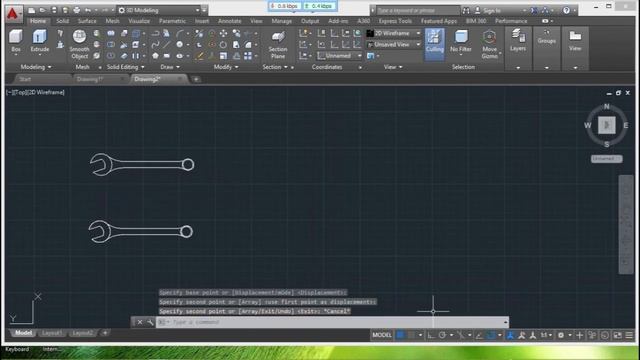The height and width of the screenshot is (360, 640).
Task: Add a new drawing tab with plus
Action: 196,79
